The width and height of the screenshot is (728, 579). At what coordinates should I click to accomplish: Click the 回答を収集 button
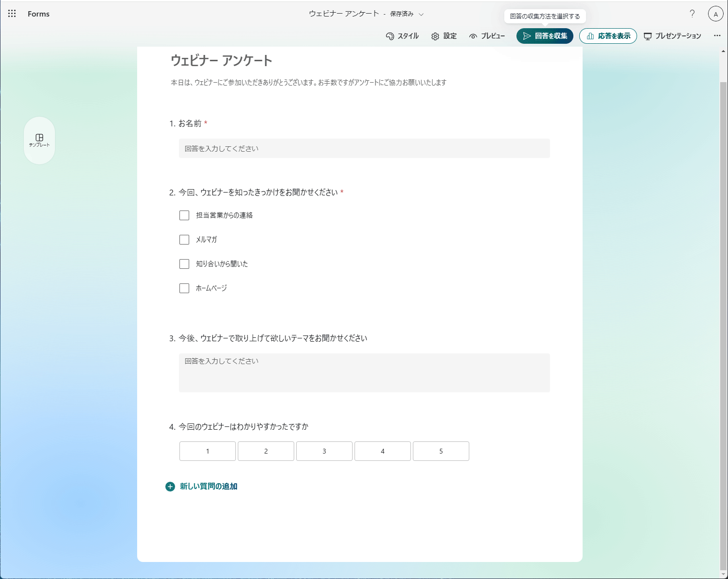pyautogui.click(x=545, y=35)
